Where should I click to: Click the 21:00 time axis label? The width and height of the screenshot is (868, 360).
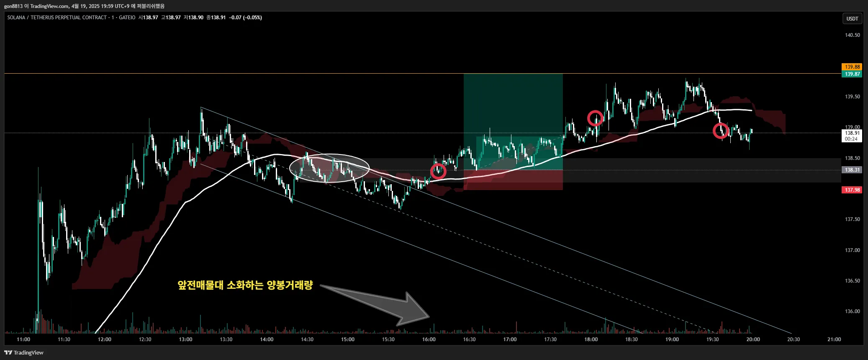tap(834, 339)
